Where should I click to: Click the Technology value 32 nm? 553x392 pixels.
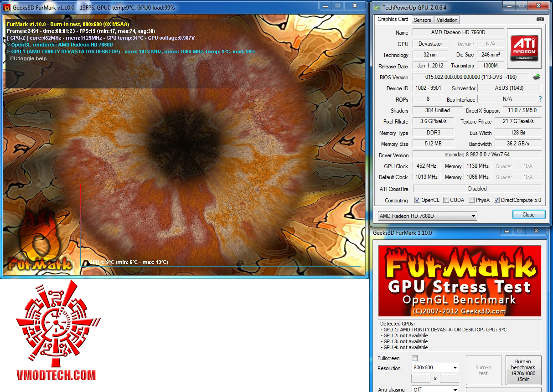pyautogui.click(x=430, y=55)
